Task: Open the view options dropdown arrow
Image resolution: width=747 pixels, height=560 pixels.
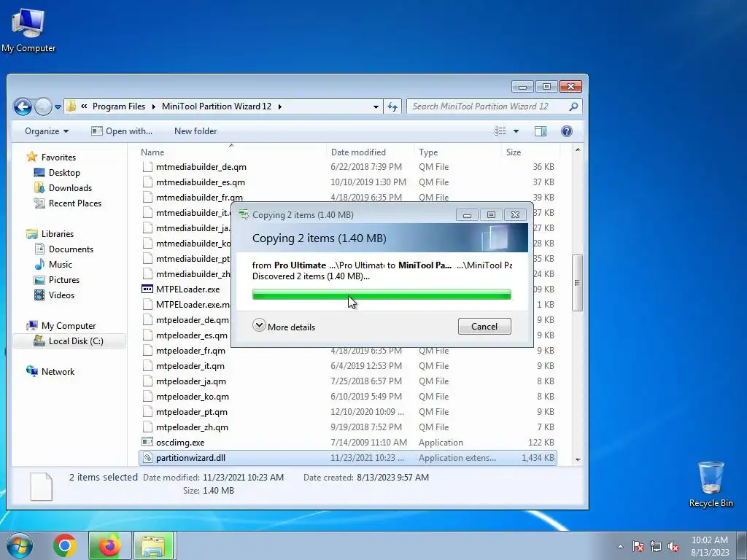Action: (516, 131)
